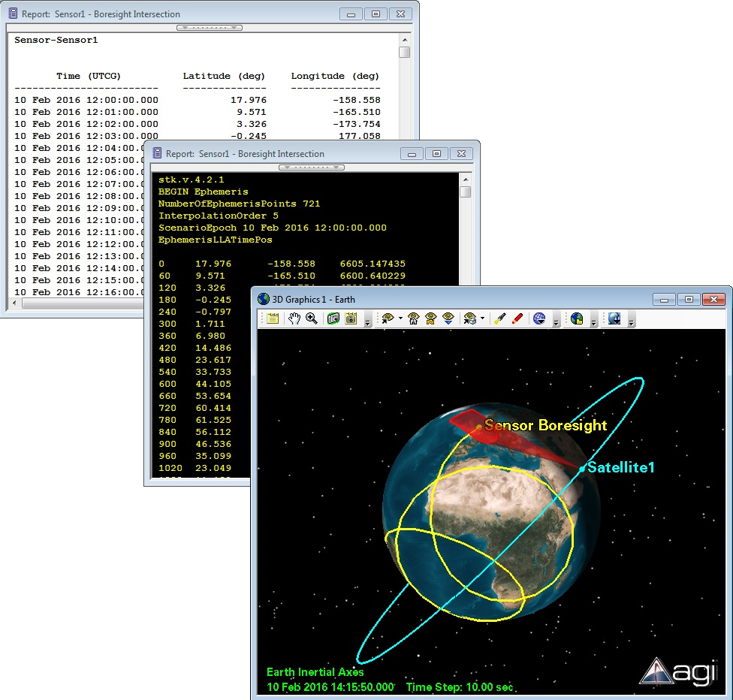Screen dimensions: 733x700
Task: Click vertical scrollbar thumb in ephemeris report window
Action: tap(466, 192)
